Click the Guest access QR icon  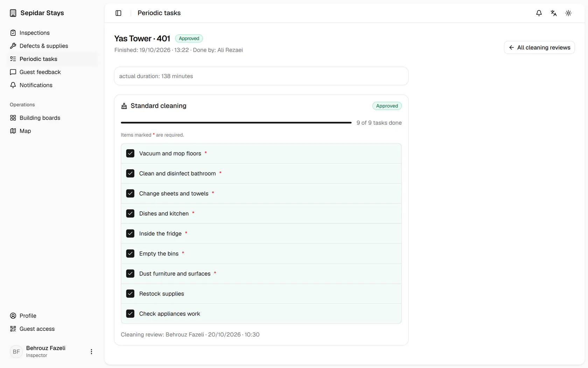coord(13,329)
